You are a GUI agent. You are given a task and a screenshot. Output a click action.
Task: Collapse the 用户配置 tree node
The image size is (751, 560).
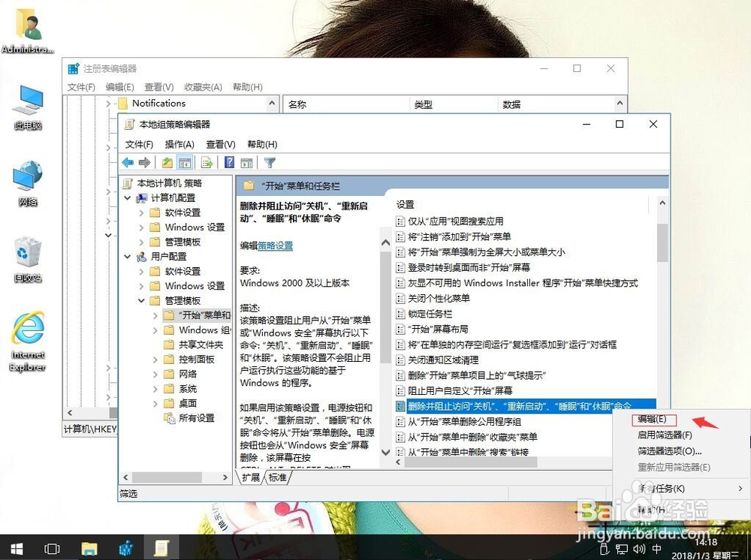point(128,257)
